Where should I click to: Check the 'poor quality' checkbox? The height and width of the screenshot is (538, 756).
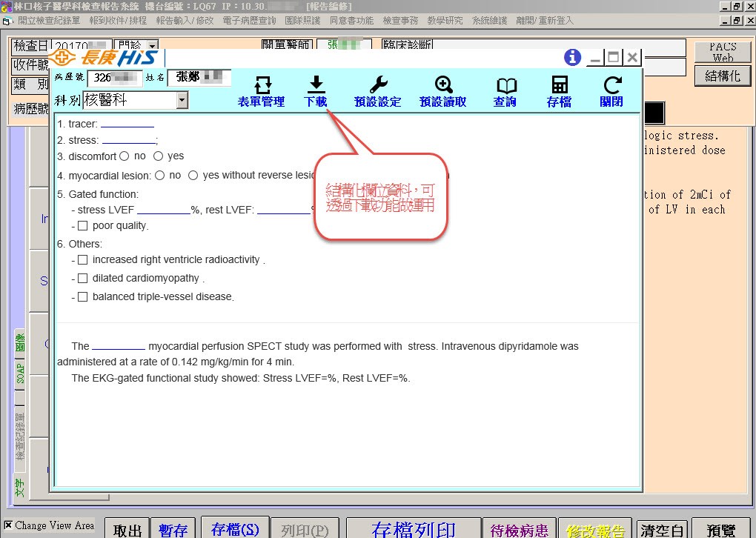click(x=83, y=226)
